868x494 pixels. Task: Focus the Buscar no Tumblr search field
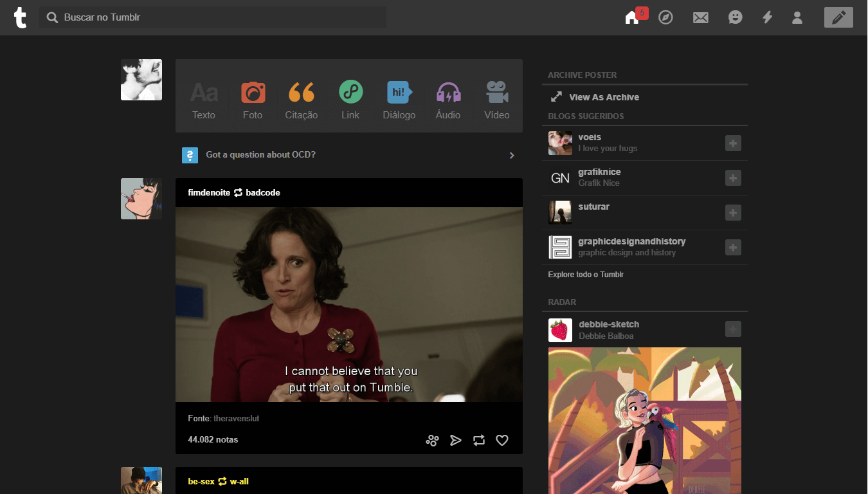pos(213,17)
